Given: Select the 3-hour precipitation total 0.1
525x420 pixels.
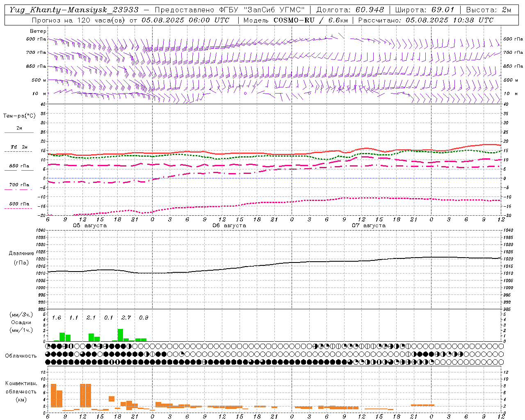Looking at the screenshot, I should [x=108, y=318].
